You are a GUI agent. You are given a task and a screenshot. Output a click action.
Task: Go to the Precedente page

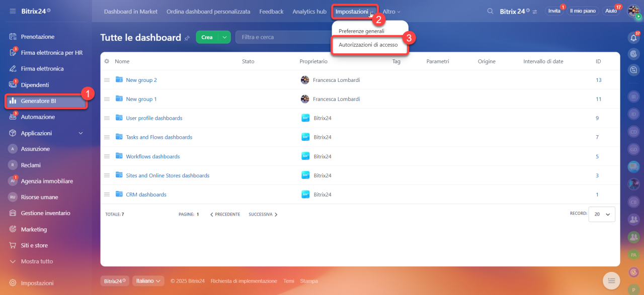point(225,215)
